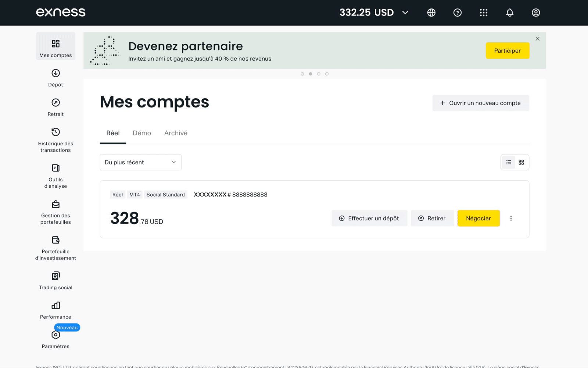The width and height of the screenshot is (588, 368).
Task: Open Gestion des portefeuilles
Action: tap(55, 212)
